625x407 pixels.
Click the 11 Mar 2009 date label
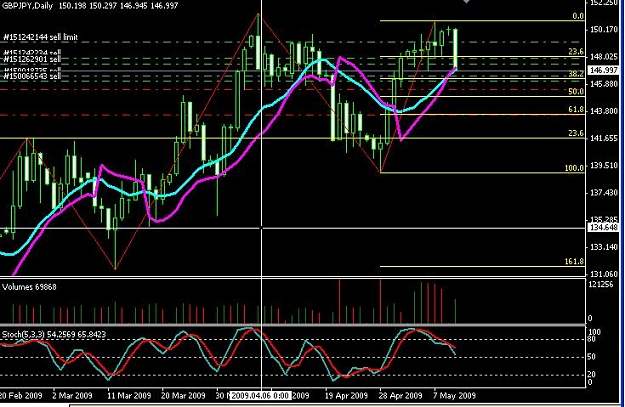[x=129, y=396]
